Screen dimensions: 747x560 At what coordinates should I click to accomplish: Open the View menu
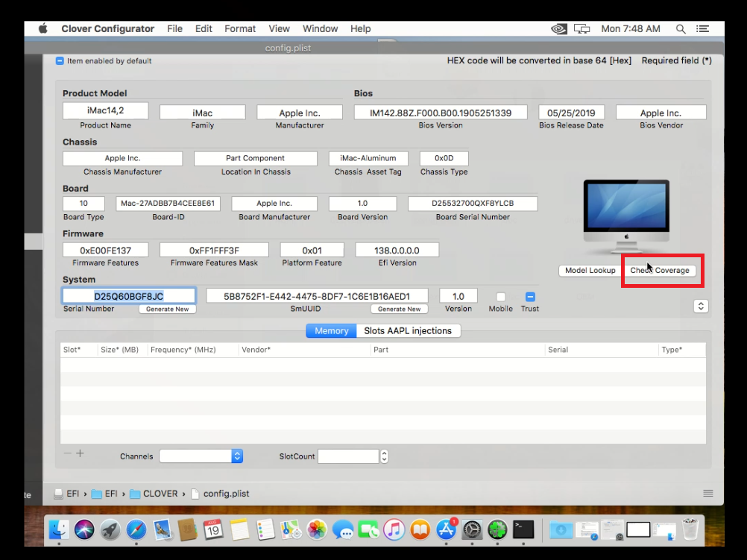[x=279, y=28]
